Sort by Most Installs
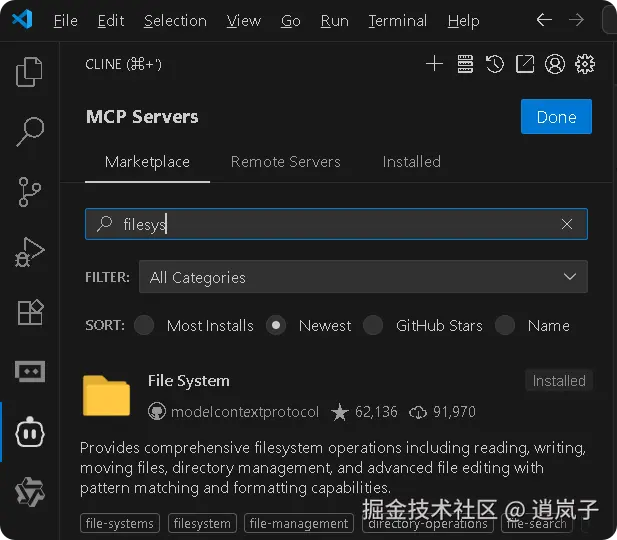617x540 pixels. coord(144,325)
